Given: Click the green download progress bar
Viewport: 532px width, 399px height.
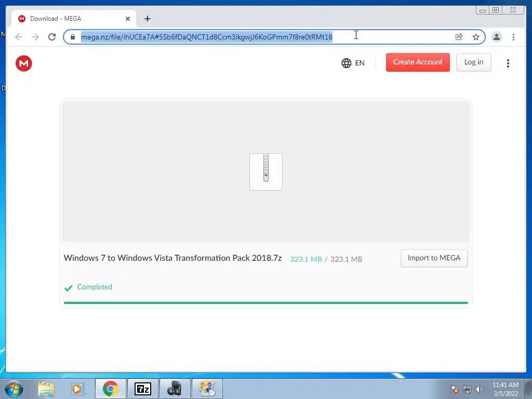Looking at the screenshot, I should 265,303.
